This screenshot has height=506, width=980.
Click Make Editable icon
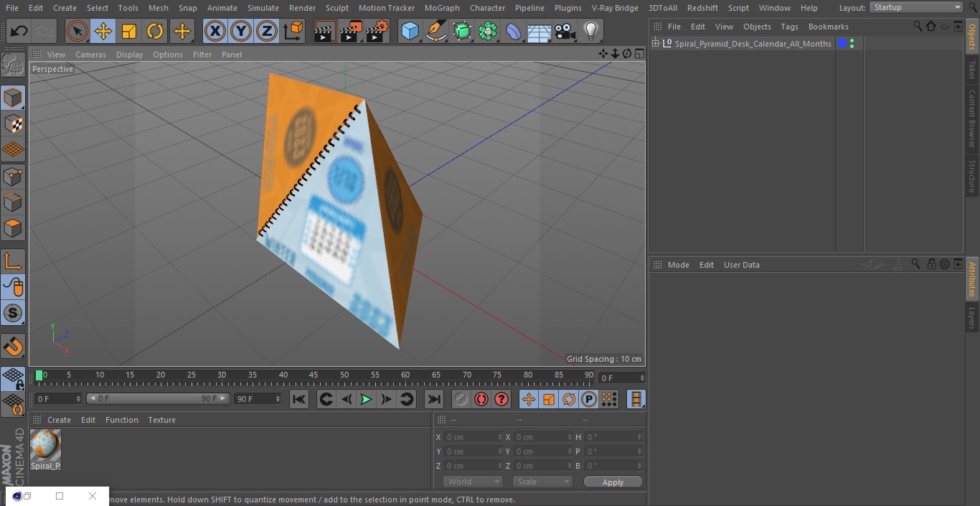13,65
